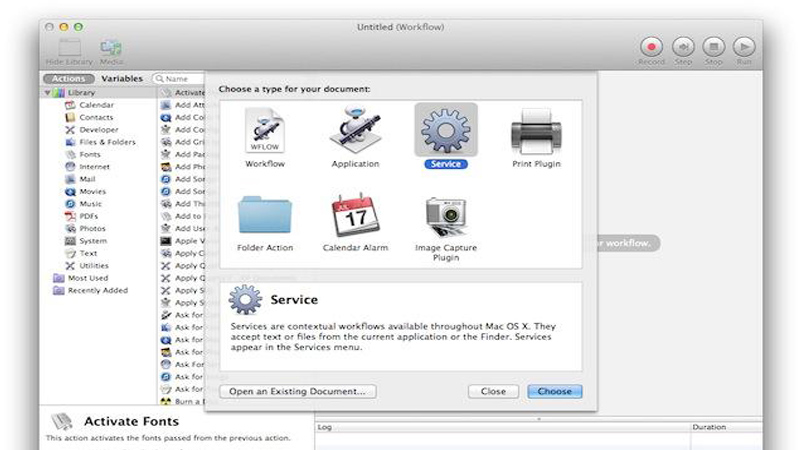
Task: Click the Close button in dialog
Action: (x=493, y=391)
